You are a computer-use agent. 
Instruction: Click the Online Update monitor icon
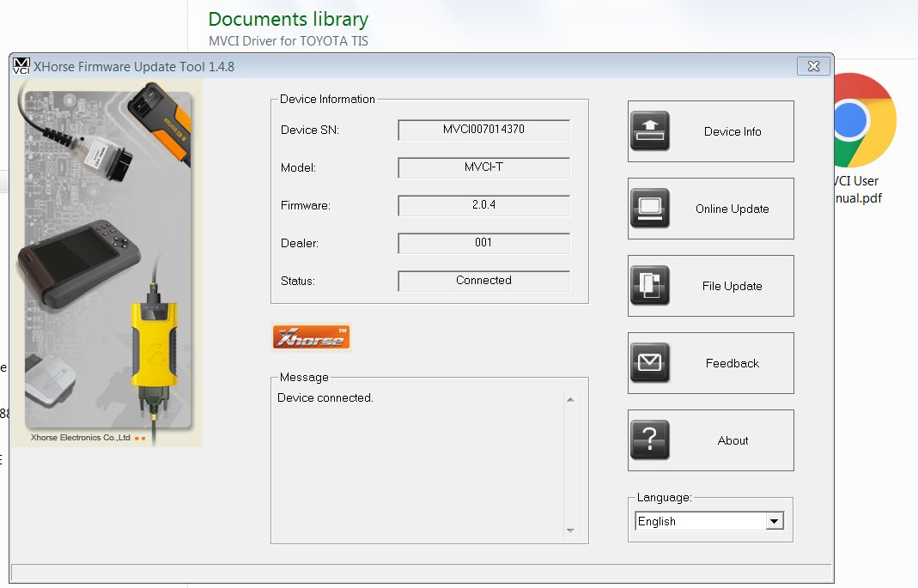(x=650, y=209)
